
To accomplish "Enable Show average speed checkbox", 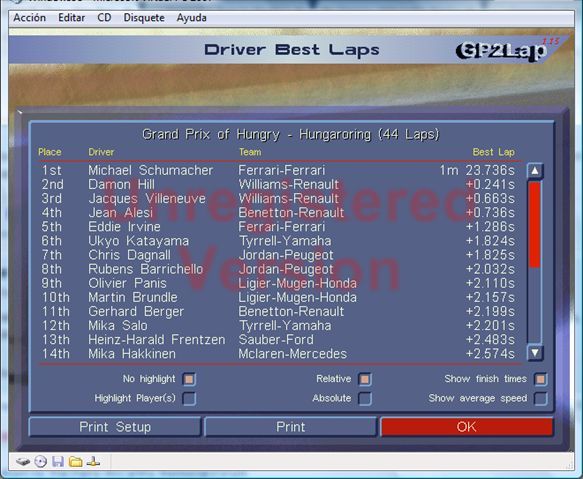I will (540, 399).
